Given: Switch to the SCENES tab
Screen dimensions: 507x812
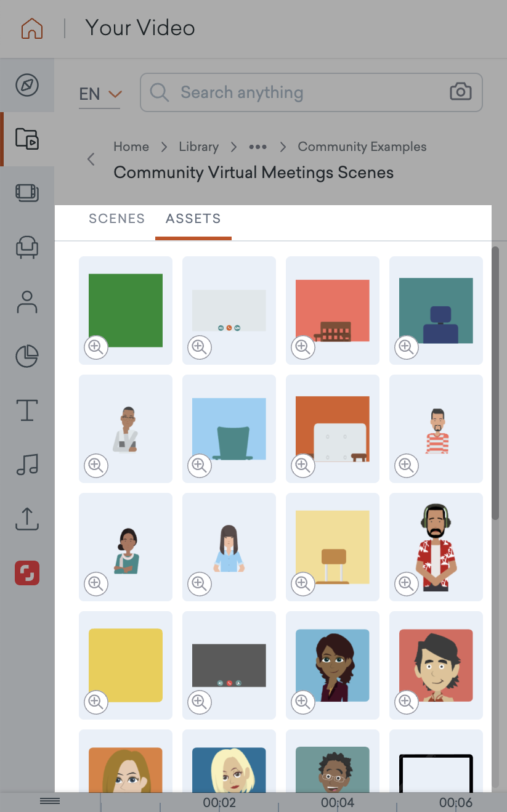Looking at the screenshot, I should click(117, 219).
